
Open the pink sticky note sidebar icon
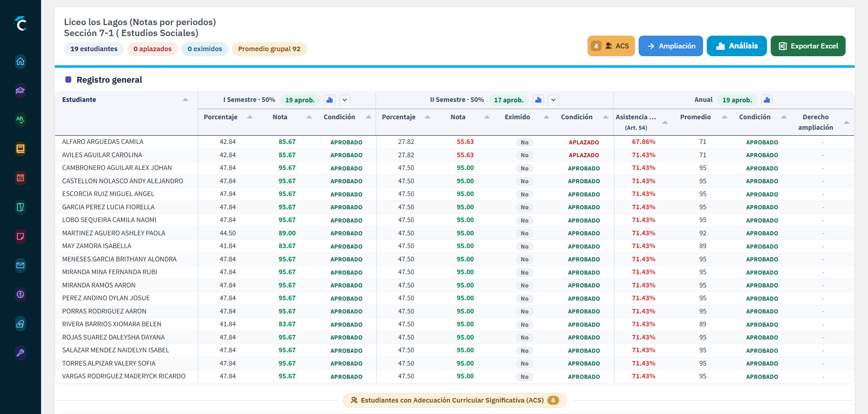click(x=20, y=236)
